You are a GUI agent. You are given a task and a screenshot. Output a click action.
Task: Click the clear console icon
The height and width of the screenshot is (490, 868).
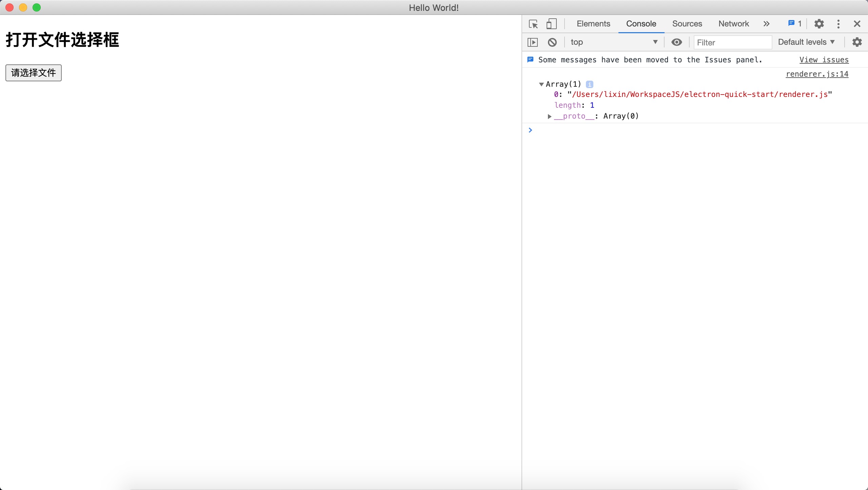point(552,42)
